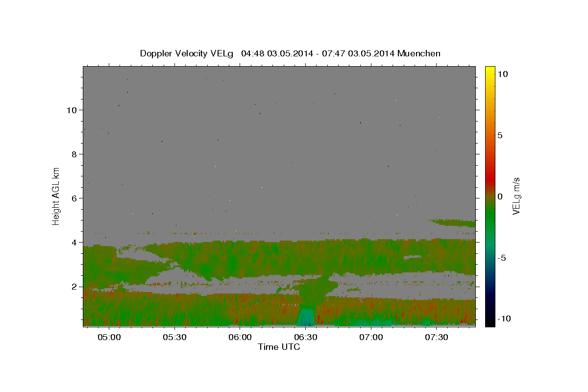
Task: Click the 05:30 time tick label
Action: pyautogui.click(x=174, y=338)
